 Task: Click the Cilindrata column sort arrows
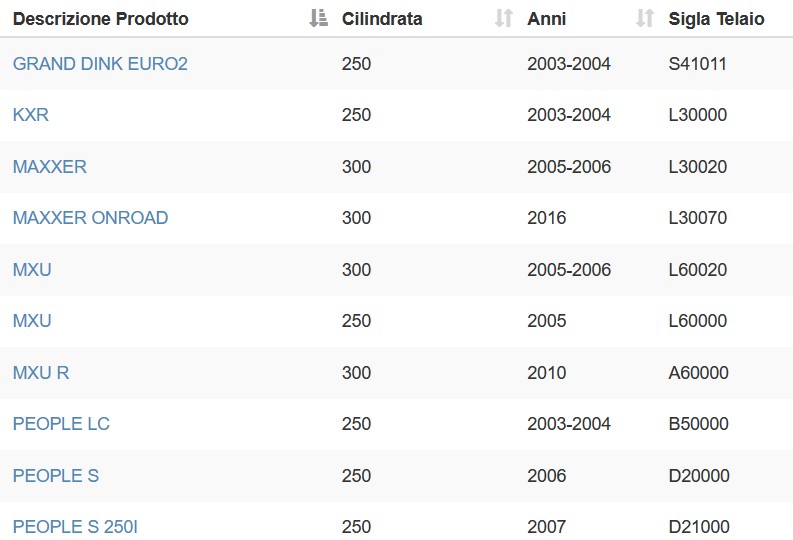pyautogui.click(x=504, y=18)
